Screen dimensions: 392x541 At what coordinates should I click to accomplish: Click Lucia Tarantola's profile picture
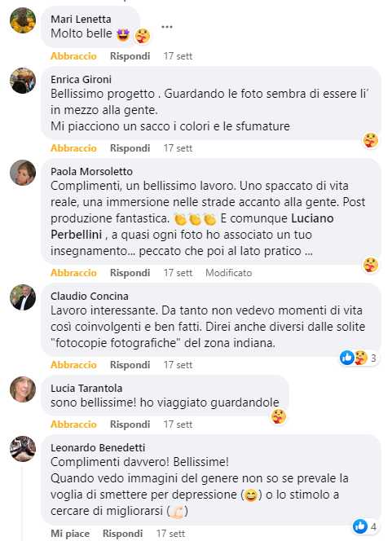[x=23, y=389]
